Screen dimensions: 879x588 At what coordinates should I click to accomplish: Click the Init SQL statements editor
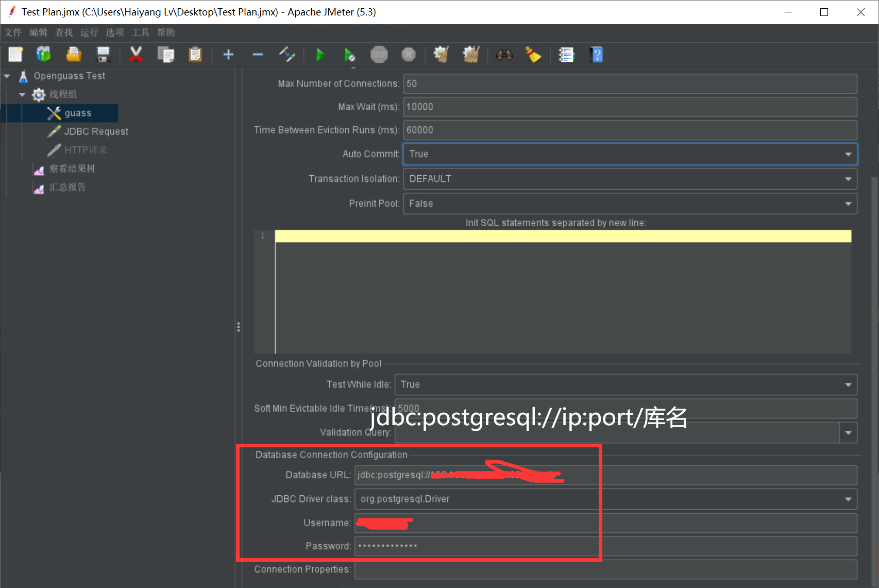tap(563, 292)
